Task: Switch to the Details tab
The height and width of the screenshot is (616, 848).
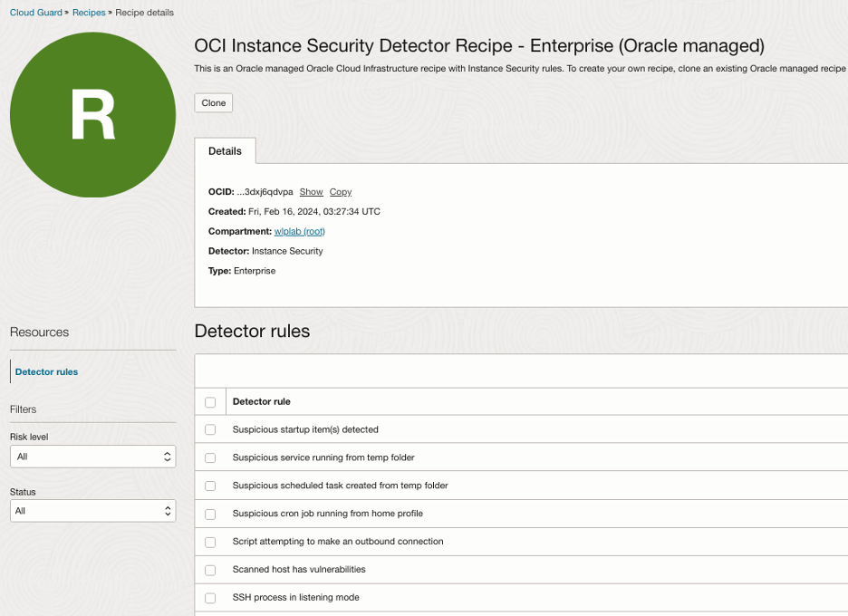Action: pos(225,150)
